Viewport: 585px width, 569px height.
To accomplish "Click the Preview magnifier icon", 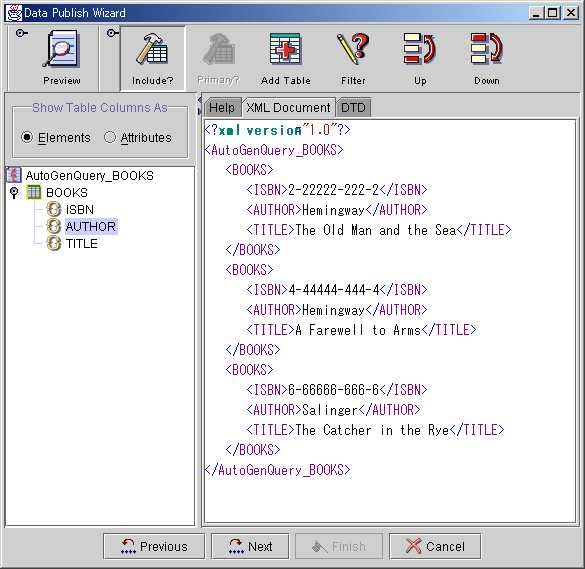I will click(x=62, y=50).
